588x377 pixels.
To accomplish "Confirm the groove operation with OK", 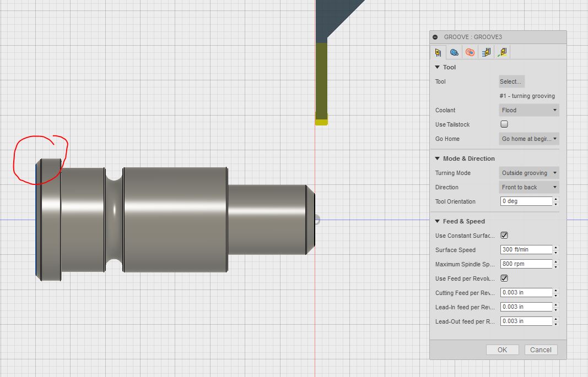I will [x=501, y=349].
